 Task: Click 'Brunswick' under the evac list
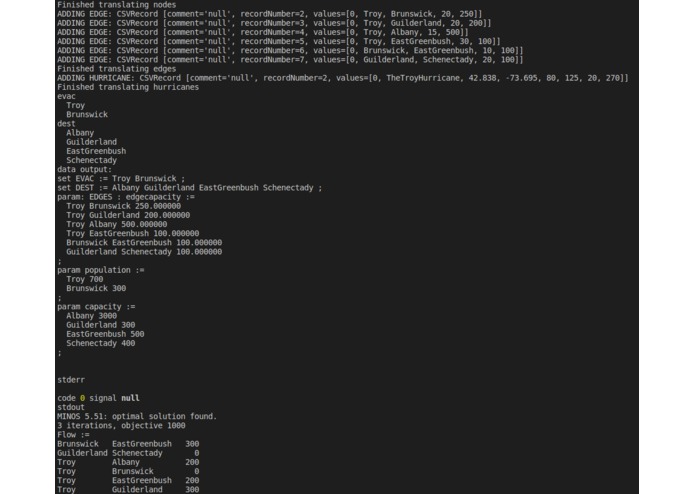[x=87, y=115]
